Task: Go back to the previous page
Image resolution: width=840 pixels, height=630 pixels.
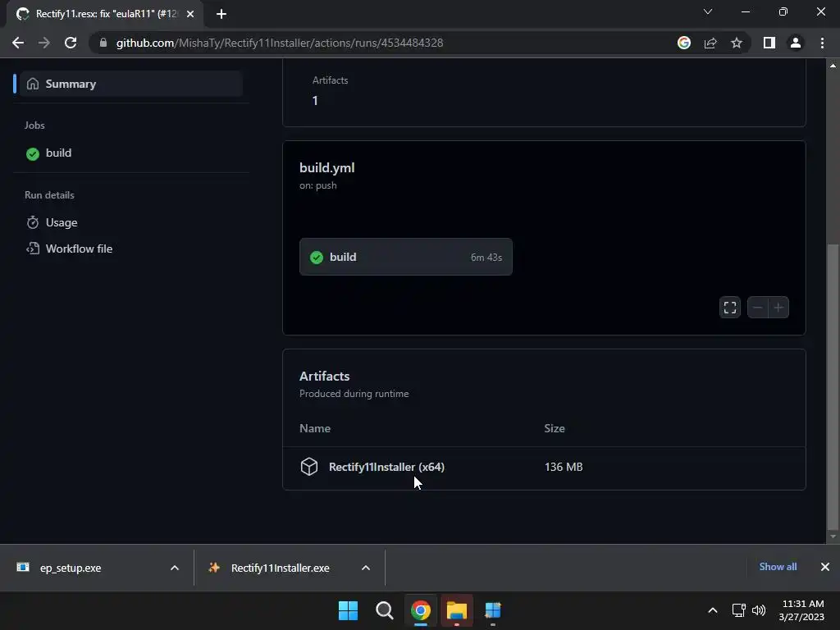Action: pos(18,43)
